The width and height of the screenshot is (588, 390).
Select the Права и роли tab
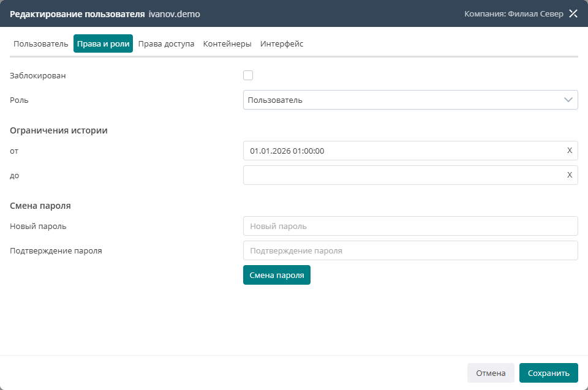coord(103,43)
